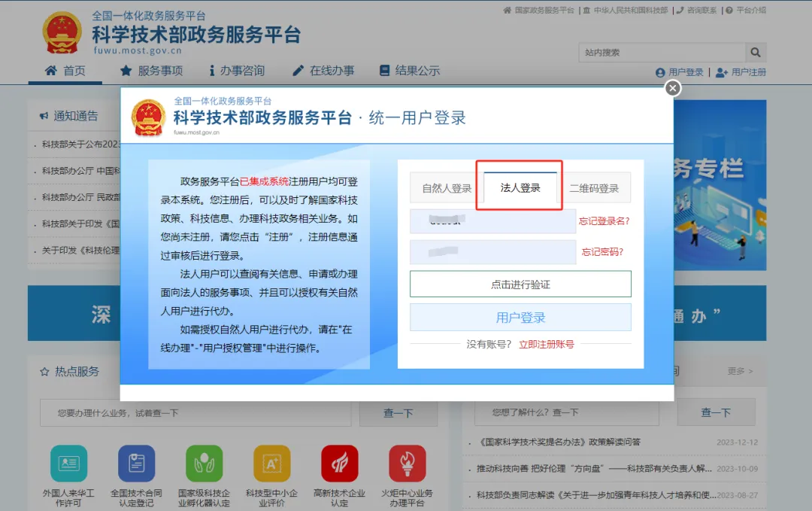Click the national emblem logo in header
This screenshot has width=812, height=511.
pyautogui.click(x=62, y=34)
